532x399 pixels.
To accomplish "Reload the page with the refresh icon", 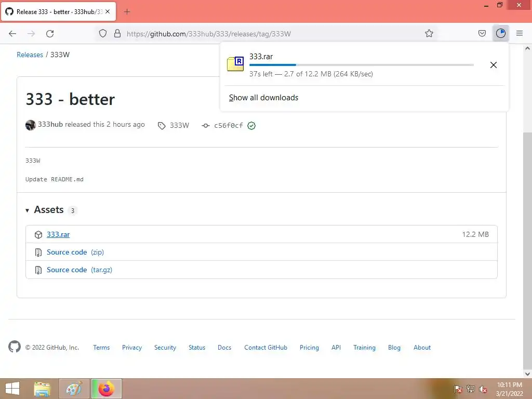I will click(x=50, y=34).
